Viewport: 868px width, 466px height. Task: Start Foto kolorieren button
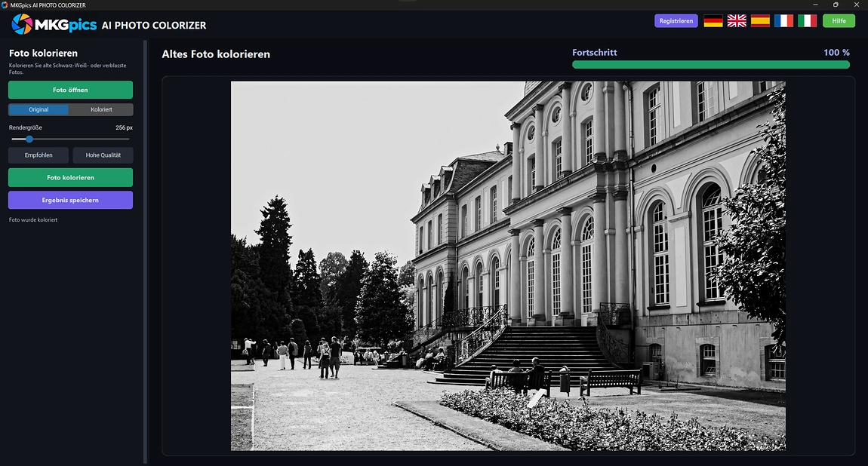tap(70, 177)
